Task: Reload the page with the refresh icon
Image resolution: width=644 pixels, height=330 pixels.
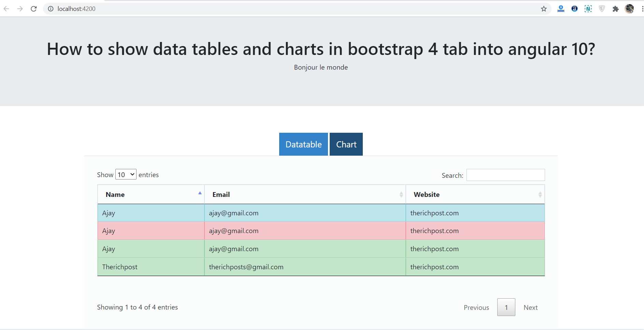Action: [x=33, y=9]
